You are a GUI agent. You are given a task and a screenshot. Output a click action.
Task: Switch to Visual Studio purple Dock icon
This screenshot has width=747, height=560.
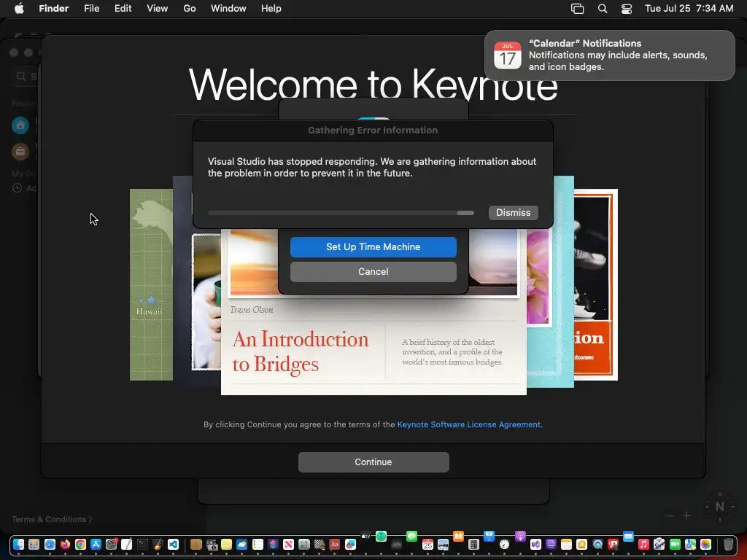pos(535,544)
